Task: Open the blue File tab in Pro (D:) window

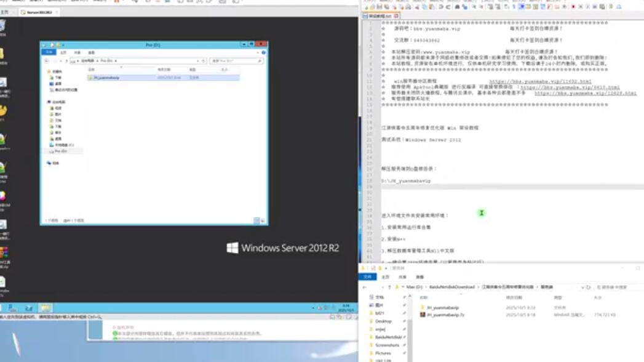Action: click(47, 53)
